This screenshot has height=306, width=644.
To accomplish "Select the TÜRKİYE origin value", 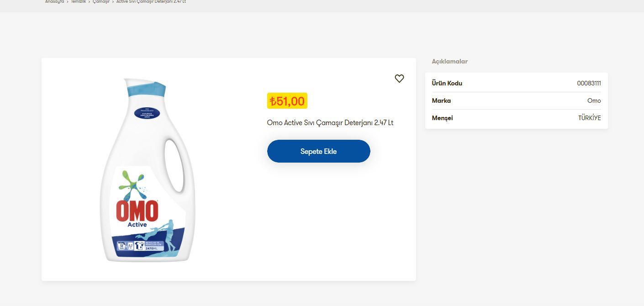I will (x=590, y=118).
